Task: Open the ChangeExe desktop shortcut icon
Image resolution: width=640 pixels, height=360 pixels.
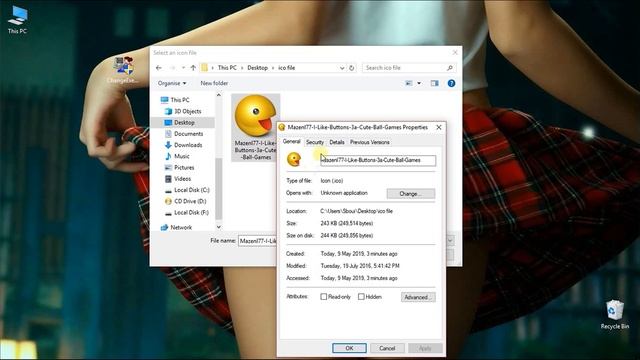Action: point(123,70)
